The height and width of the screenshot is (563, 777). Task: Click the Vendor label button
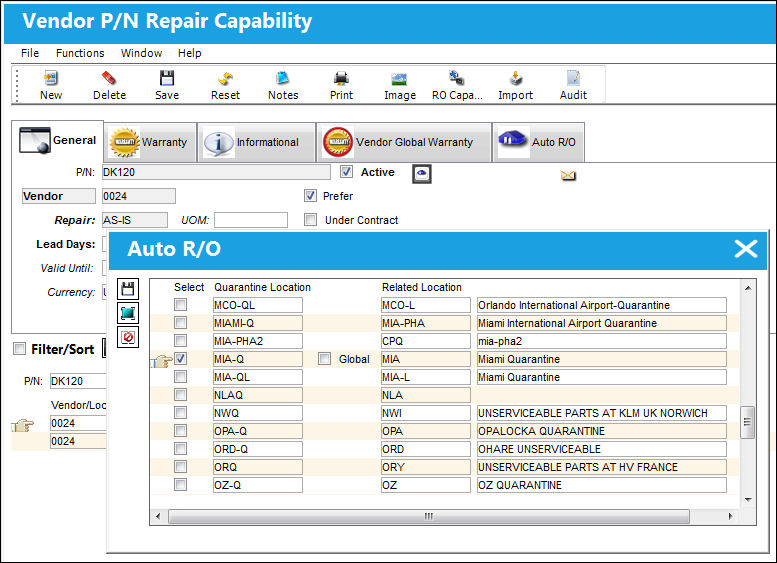tap(58, 196)
